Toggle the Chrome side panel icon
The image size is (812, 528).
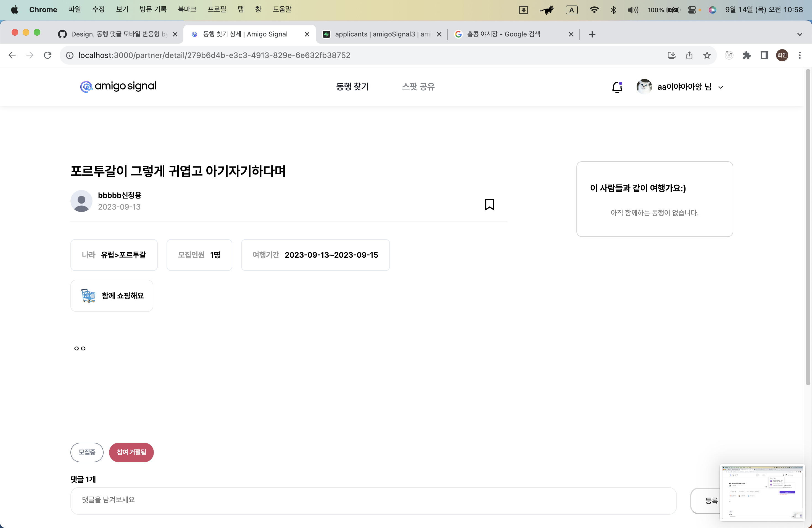764,55
